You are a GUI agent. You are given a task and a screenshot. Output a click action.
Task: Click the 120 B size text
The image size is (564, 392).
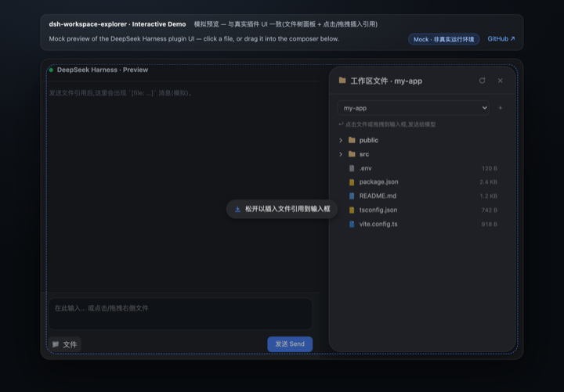pos(489,168)
